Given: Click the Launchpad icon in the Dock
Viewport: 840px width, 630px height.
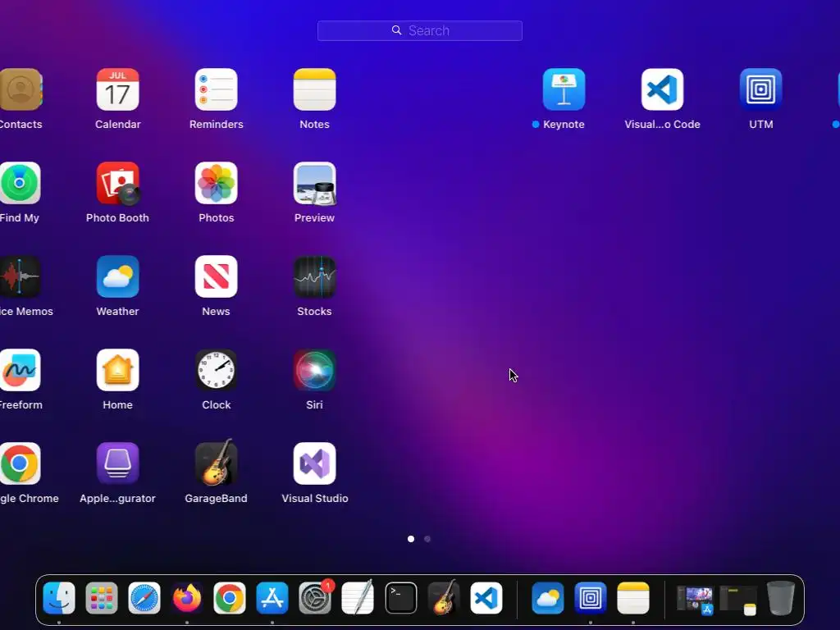Looking at the screenshot, I should point(101,597).
